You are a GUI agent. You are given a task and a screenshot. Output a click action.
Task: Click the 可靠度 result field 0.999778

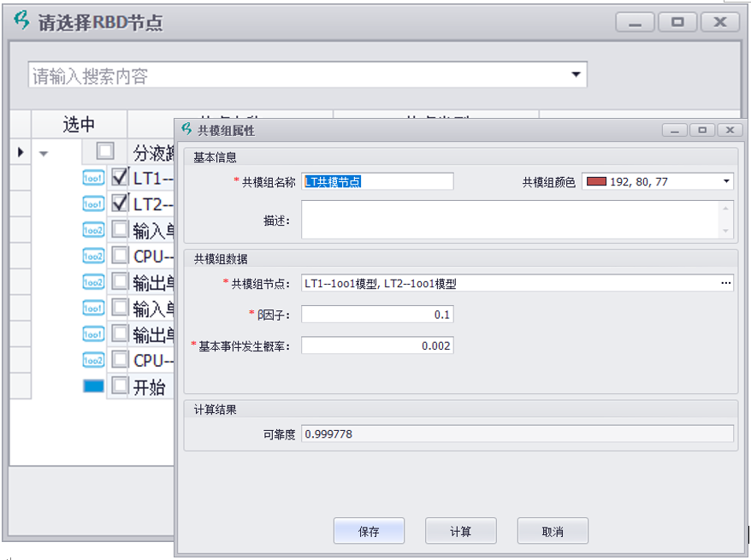(517, 433)
